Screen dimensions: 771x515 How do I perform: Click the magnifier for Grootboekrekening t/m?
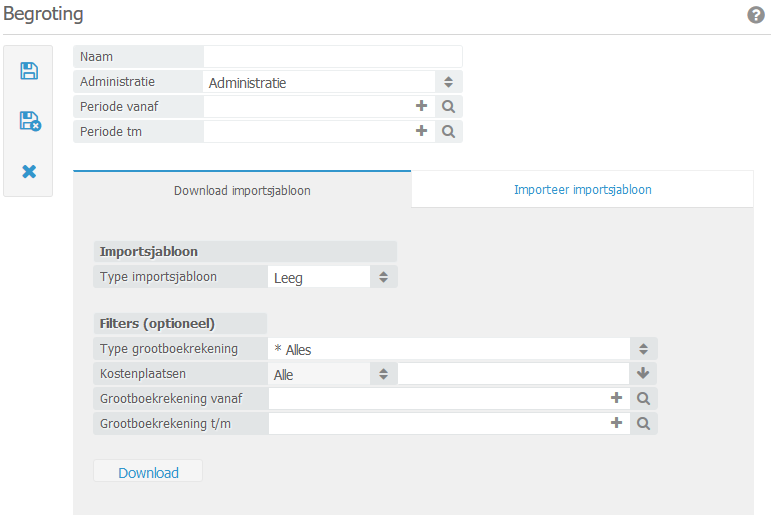click(644, 423)
